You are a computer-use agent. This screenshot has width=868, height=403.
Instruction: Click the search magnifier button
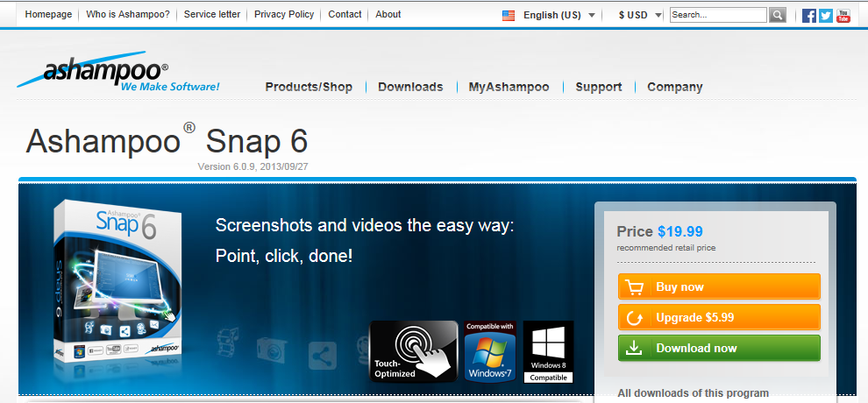pyautogui.click(x=777, y=15)
